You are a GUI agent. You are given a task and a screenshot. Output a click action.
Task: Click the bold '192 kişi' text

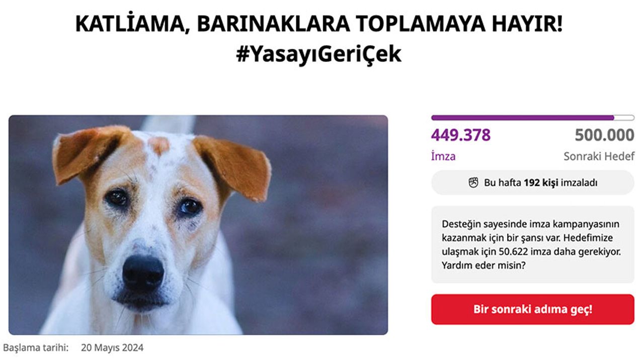541,183
